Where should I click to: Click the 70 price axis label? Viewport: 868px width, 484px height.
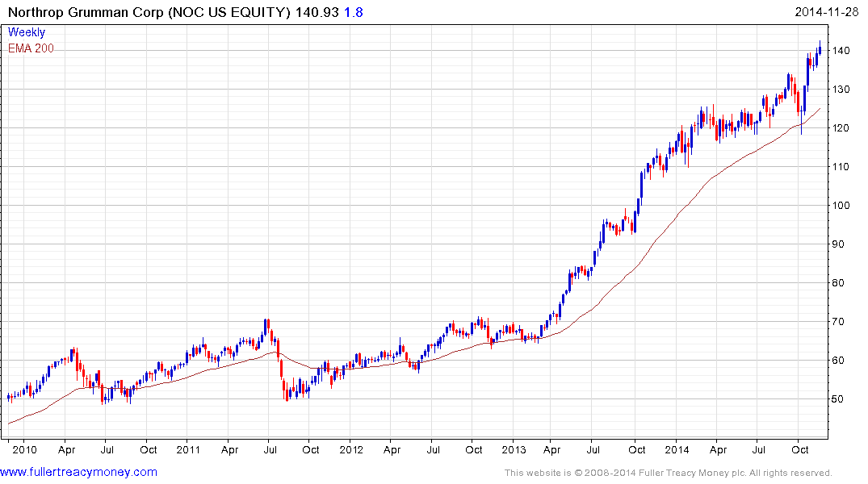click(837, 321)
